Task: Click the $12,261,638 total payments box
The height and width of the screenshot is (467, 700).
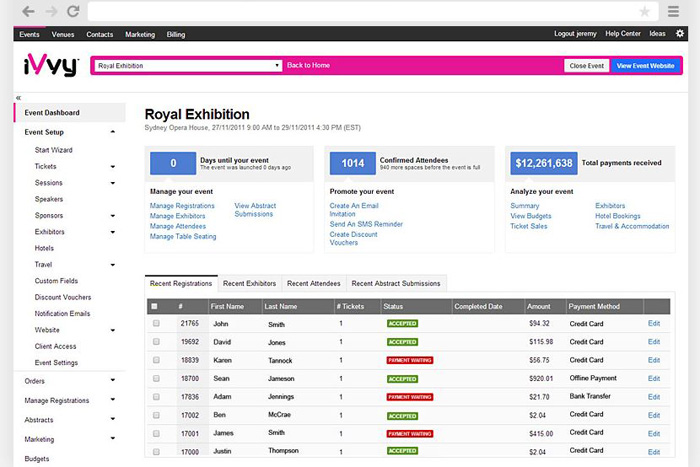Action: coord(544,163)
